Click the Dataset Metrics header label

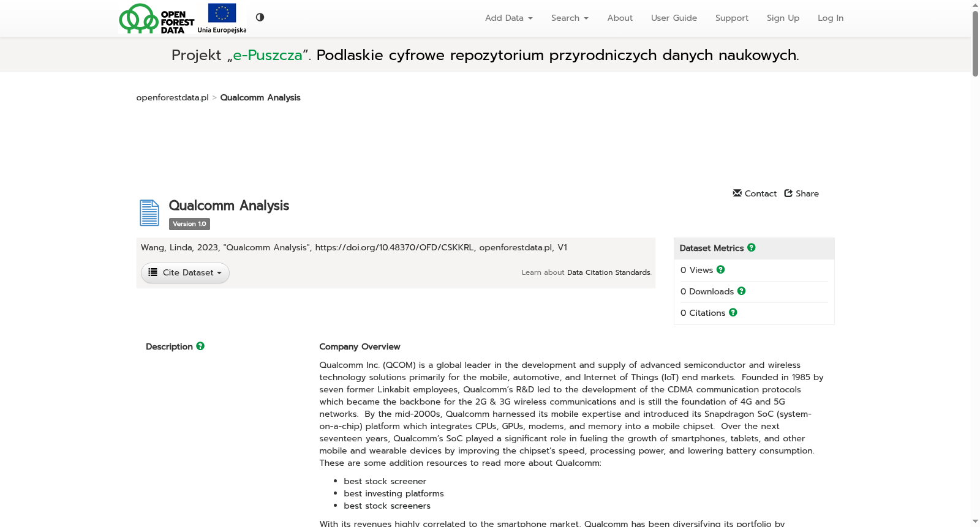pos(712,248)
